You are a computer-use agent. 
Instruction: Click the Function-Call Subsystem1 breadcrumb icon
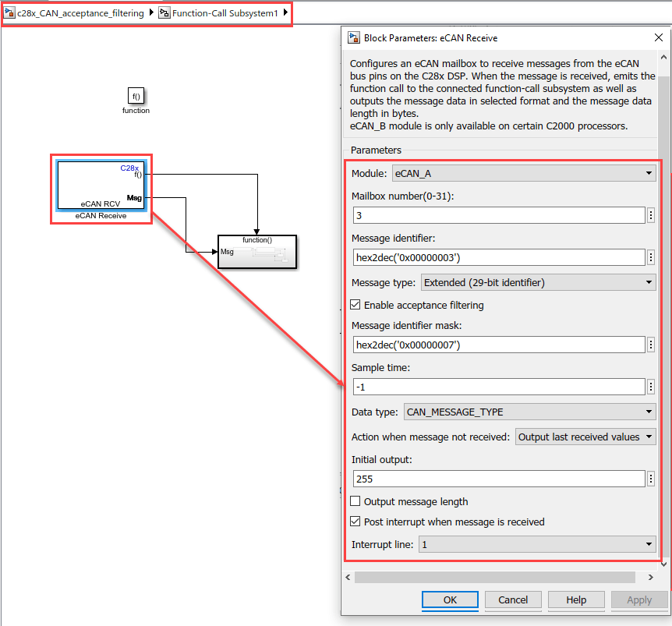[164, 14]
